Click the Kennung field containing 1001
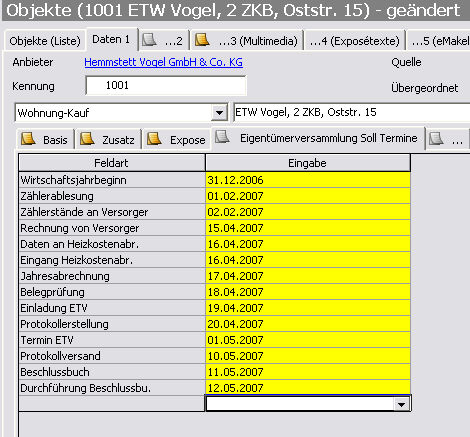This screenshot has height=437, width=470. 166,85
